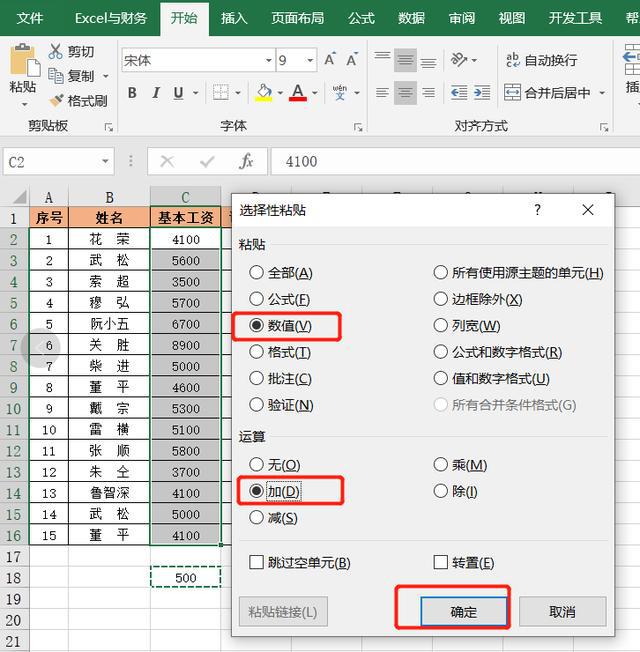This screenshot has height=652, width=640.
Task: Apply the red font color
Action: point(298,92)
